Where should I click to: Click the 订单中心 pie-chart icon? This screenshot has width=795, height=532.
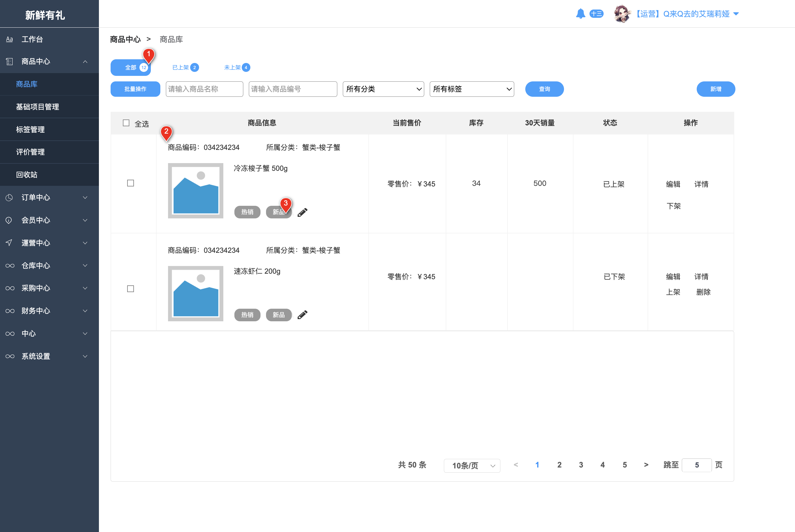(x=10, y=198)
